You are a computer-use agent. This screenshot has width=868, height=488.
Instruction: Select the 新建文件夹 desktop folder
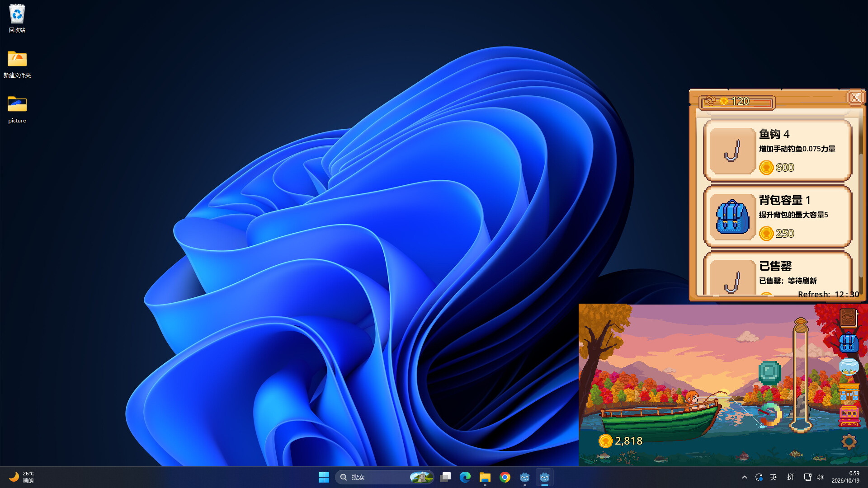tap(17, 64)
